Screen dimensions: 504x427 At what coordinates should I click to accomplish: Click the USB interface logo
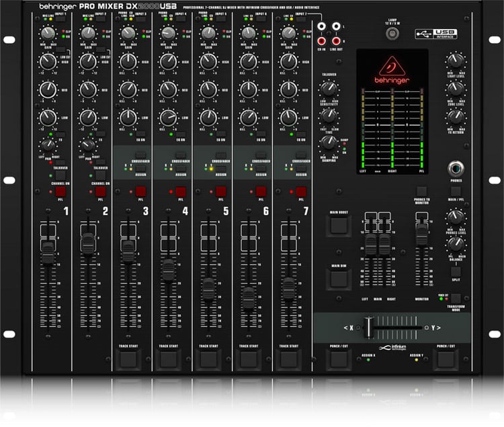[x=436, y=34]
